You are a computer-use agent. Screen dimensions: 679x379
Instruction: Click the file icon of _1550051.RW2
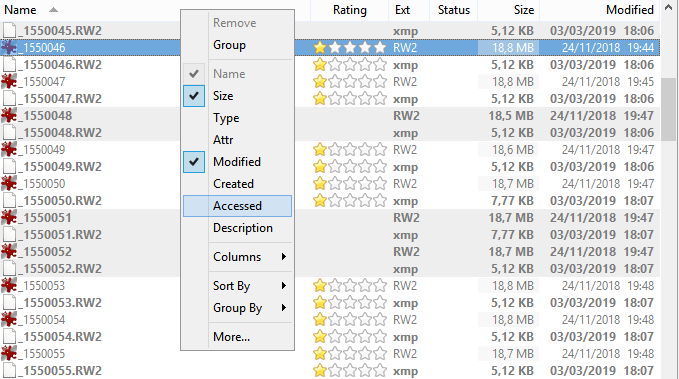[x=9, y=234]
